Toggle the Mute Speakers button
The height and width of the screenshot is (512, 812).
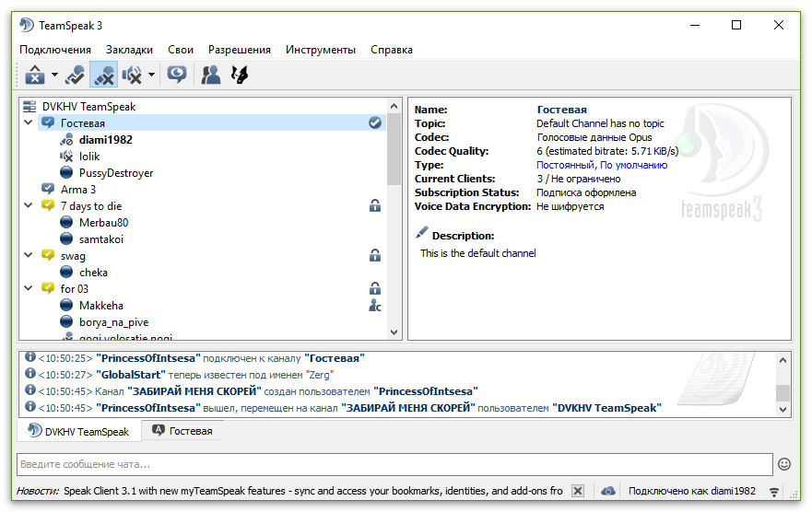(x=132, y=75)
